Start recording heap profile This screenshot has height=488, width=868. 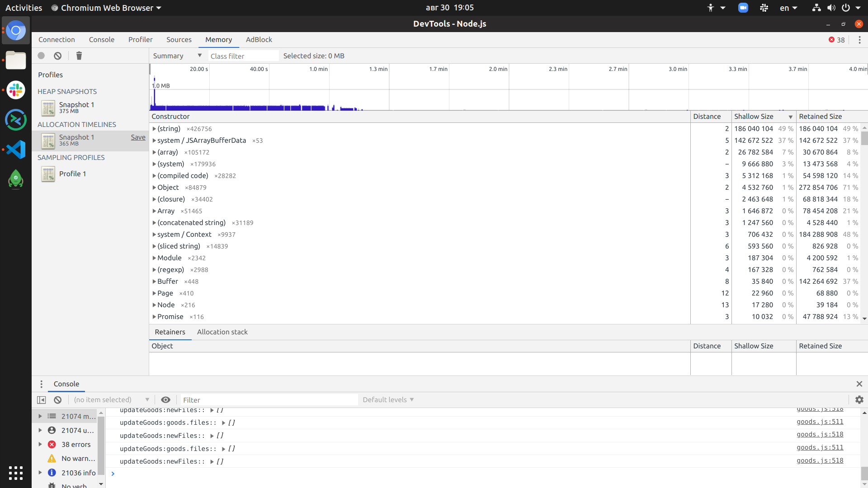[x=41, y=56]
